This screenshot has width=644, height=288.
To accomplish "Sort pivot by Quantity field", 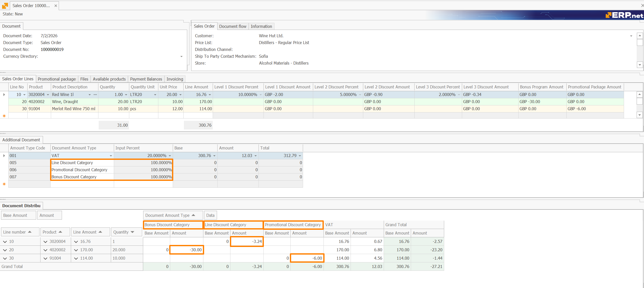I will click(x=126, y=232).
